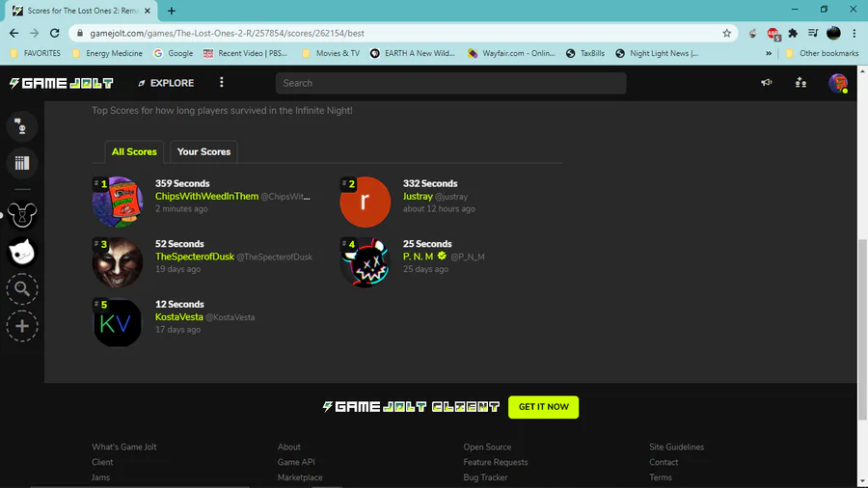Open the Google bookmark
The image size is (868, 488).
click(174, 53)
